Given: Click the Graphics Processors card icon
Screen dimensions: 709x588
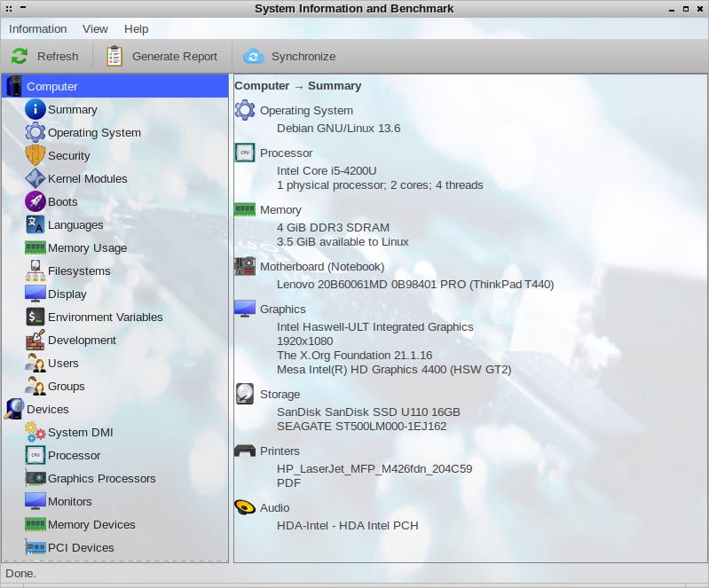Looking at the screenshot, I should (35, 478).
